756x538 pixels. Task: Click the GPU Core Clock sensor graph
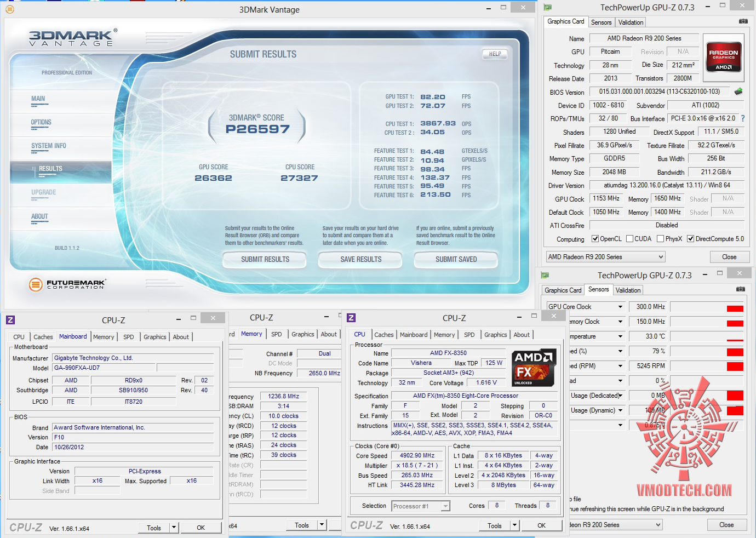(x=707, y=307)
